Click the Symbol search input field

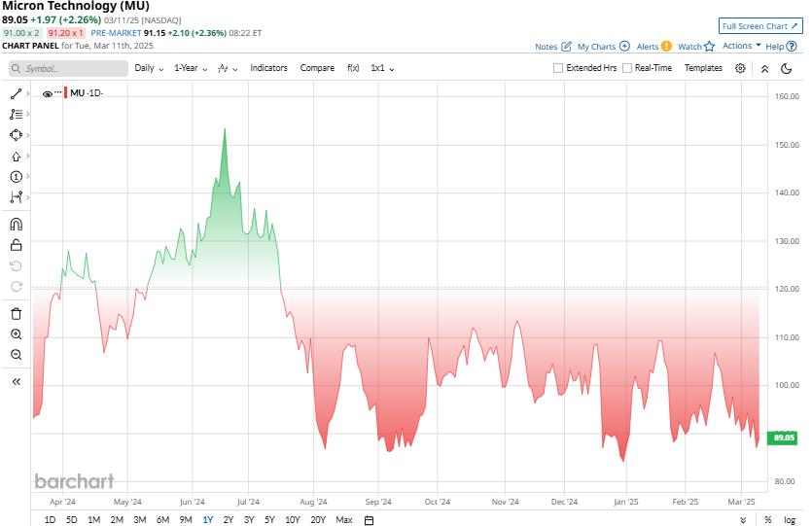[x=68, y=68]
